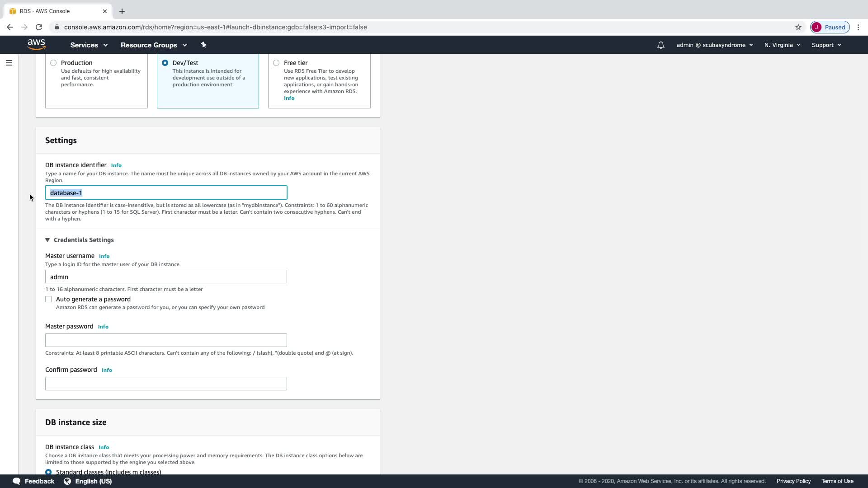
Task: Click the Feedback speech bubble icon
Action: 17,481
